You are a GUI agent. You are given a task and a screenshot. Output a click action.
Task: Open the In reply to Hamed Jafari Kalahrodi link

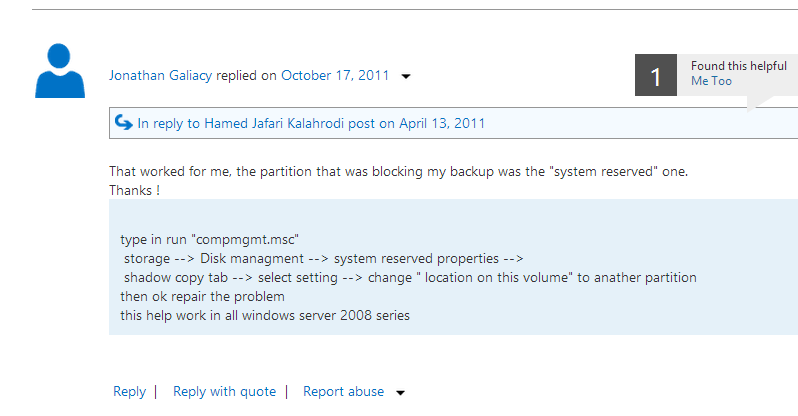(x=311, y=124)
